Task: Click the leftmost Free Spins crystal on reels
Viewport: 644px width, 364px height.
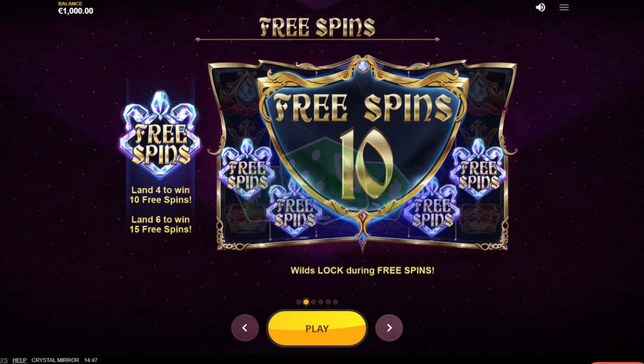Action: tap(247, 168)
